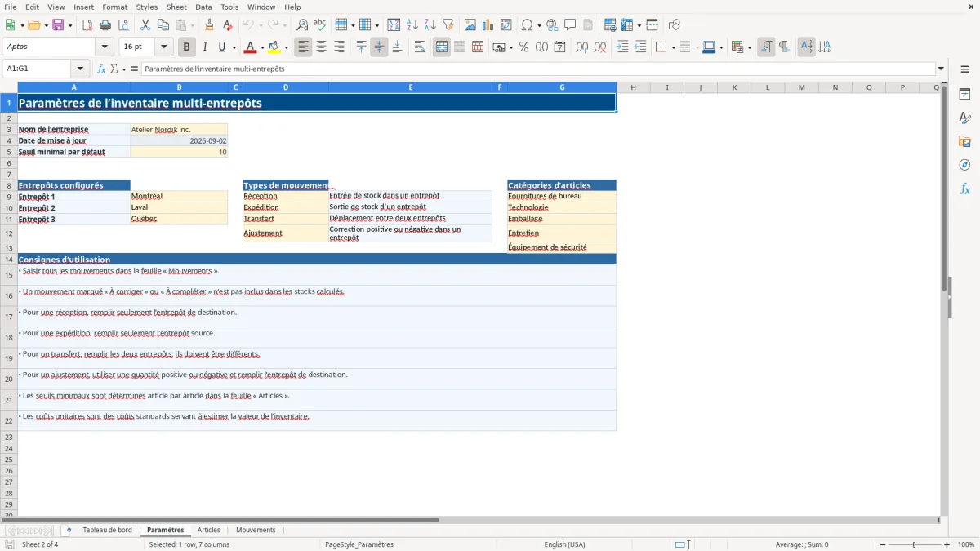The height and width of the screenshot is (551, 980).
Task: Open the font size dropdown
Action: (163, 47)
